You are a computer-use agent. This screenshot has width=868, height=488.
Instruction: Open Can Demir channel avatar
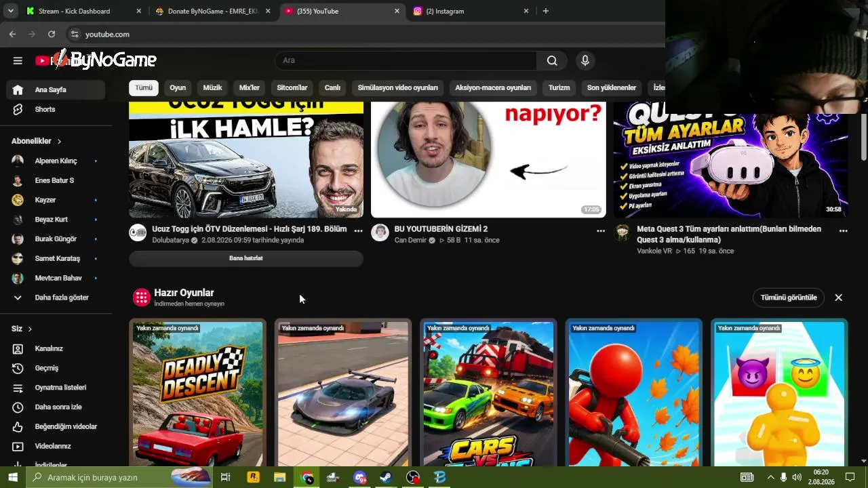coord(380,232)
